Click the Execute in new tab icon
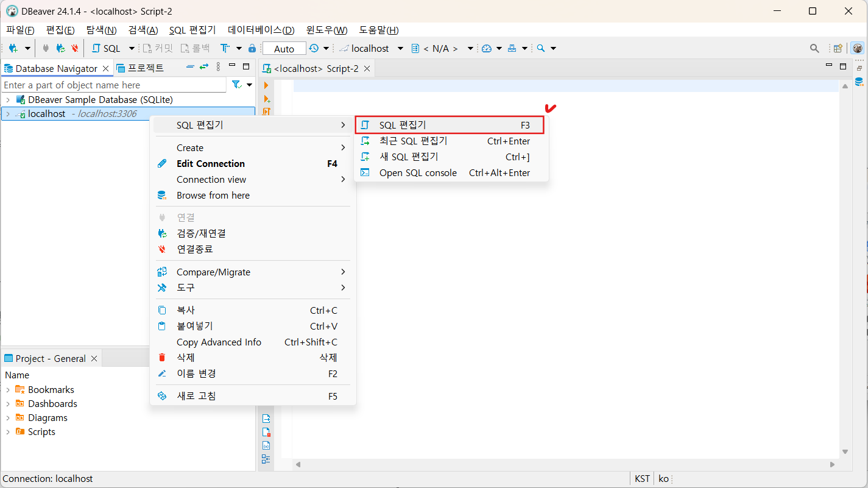The height and width of the screenshot is (488, 868). pyautogui.click(x=266, y=99)
